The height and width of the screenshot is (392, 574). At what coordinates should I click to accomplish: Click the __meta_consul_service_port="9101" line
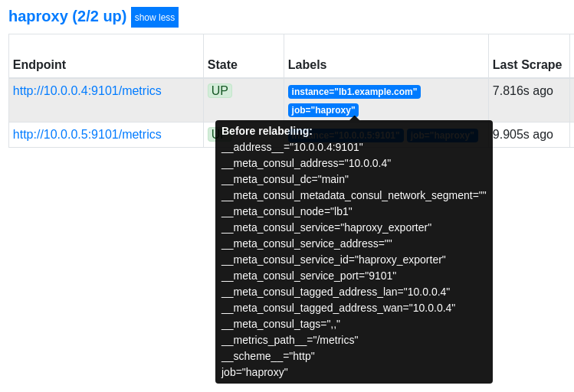click(309, 276)
